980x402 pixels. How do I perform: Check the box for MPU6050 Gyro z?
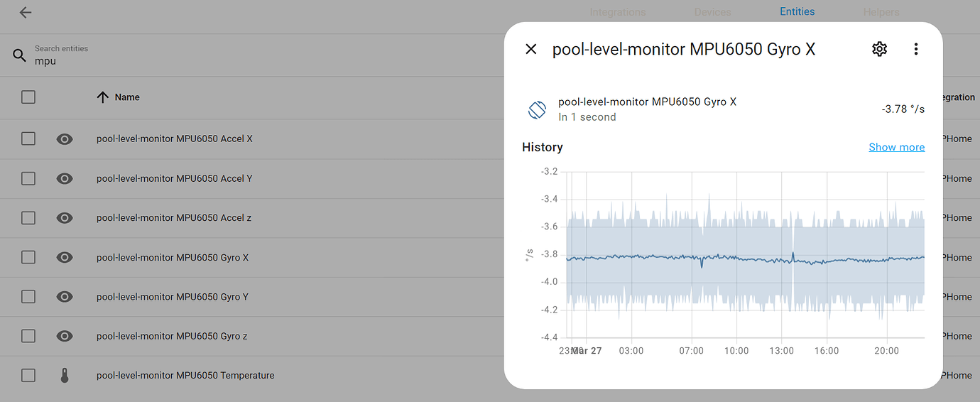[28, 336]
